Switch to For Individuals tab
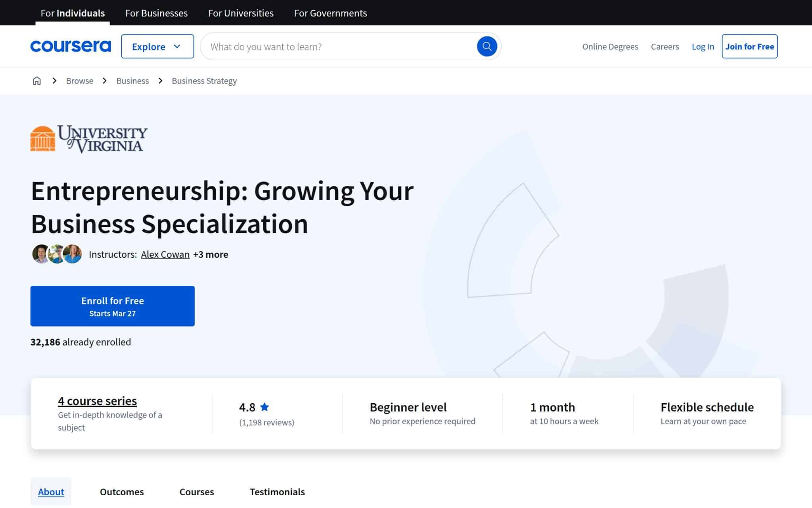 pyautogui.click(x=73, y=13)
